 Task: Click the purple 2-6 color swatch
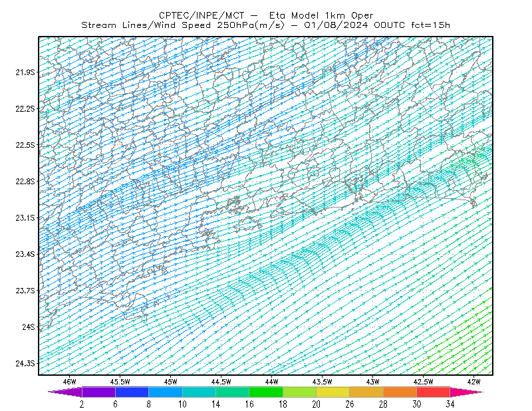click(98, 392)
